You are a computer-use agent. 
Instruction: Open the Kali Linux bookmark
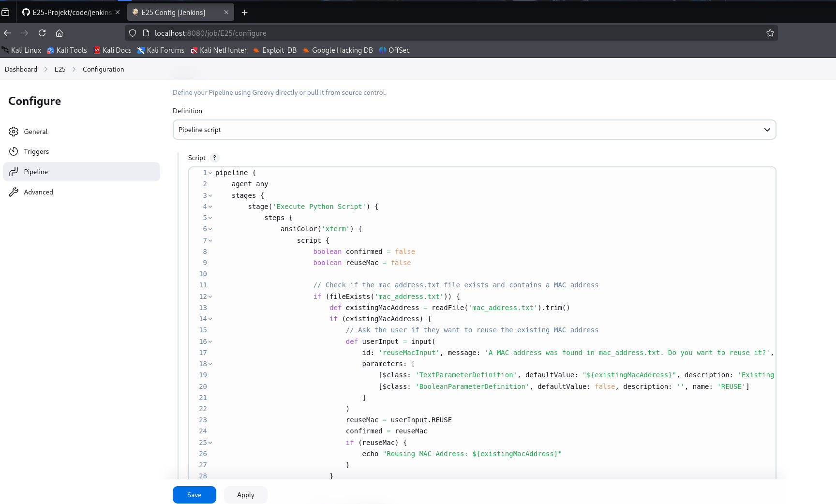tap(22, 50)
